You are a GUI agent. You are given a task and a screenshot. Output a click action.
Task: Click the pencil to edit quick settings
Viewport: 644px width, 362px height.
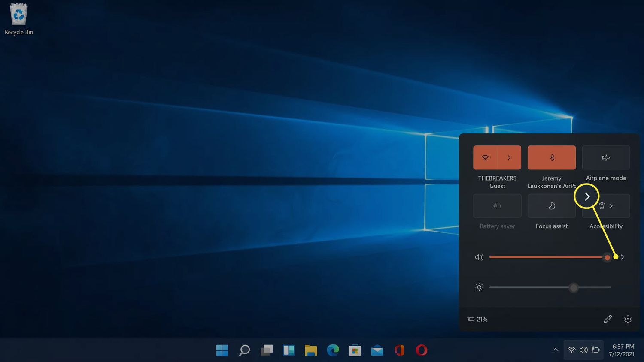click(x=608, y=319)
